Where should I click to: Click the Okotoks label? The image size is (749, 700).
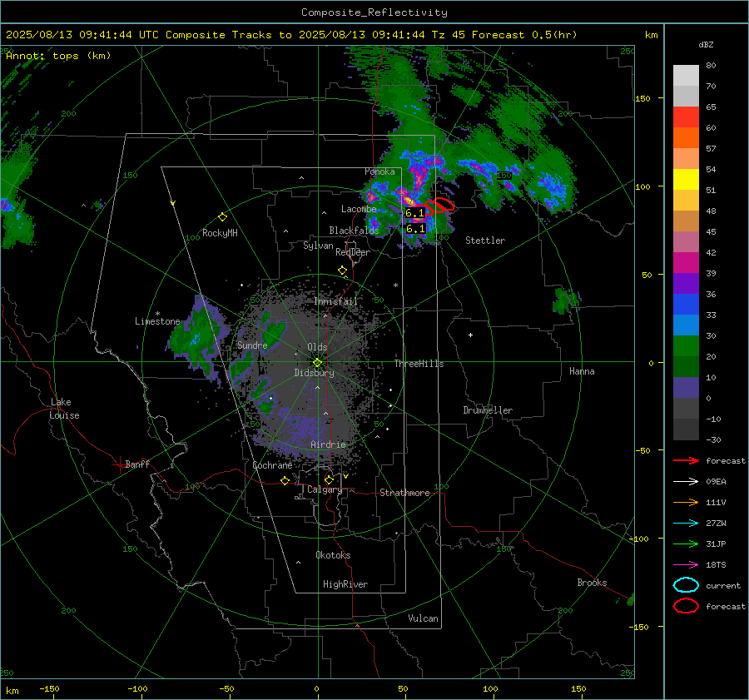pyautogui.click(x=333, y=555)
